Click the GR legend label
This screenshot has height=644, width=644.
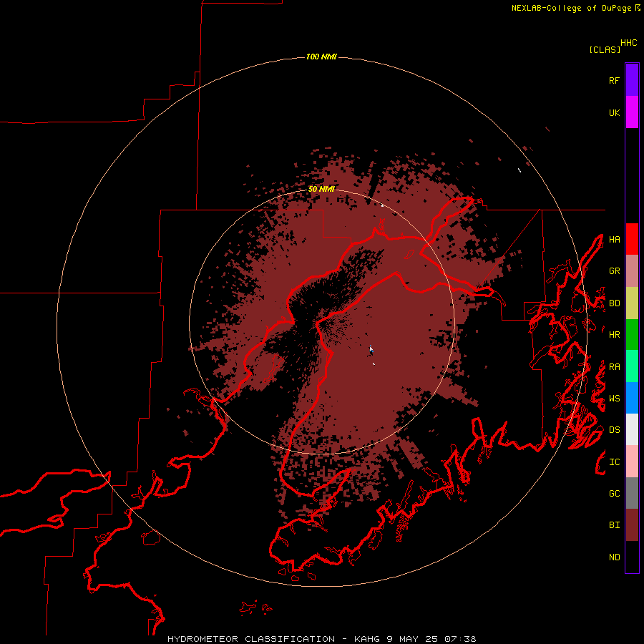point(614,271)
